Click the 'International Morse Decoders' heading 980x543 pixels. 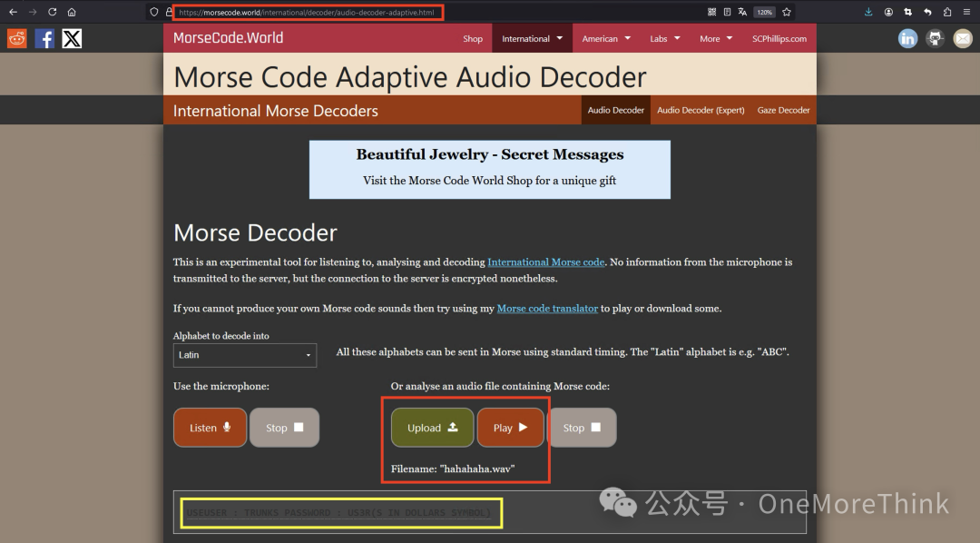point(276,111)
